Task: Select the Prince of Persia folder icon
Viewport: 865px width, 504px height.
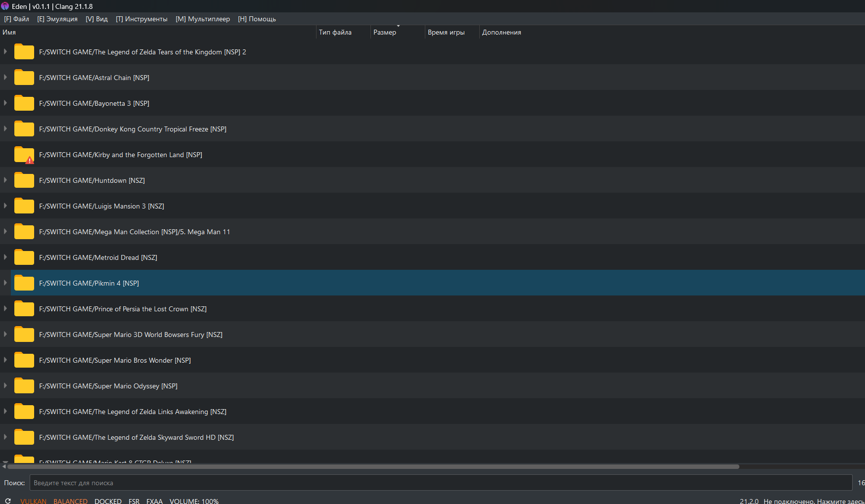Action: click(x=24, y=309)
